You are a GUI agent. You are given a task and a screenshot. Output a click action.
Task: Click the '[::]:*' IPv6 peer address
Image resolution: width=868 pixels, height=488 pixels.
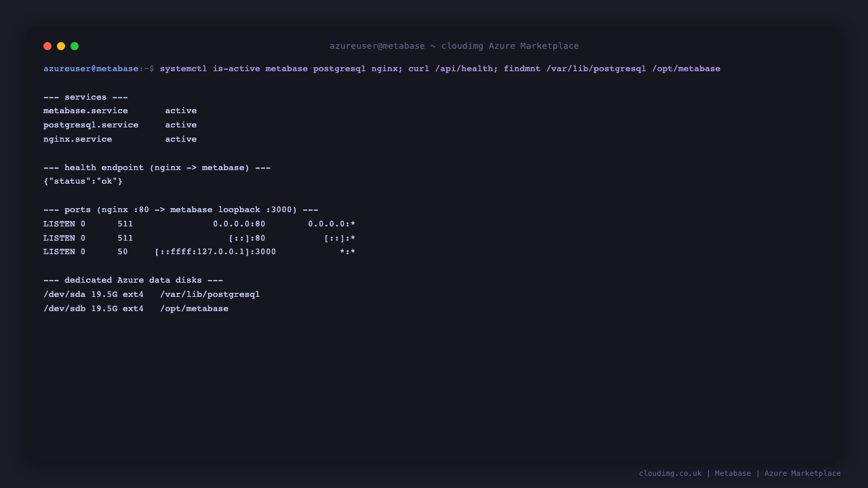point(340,238)
